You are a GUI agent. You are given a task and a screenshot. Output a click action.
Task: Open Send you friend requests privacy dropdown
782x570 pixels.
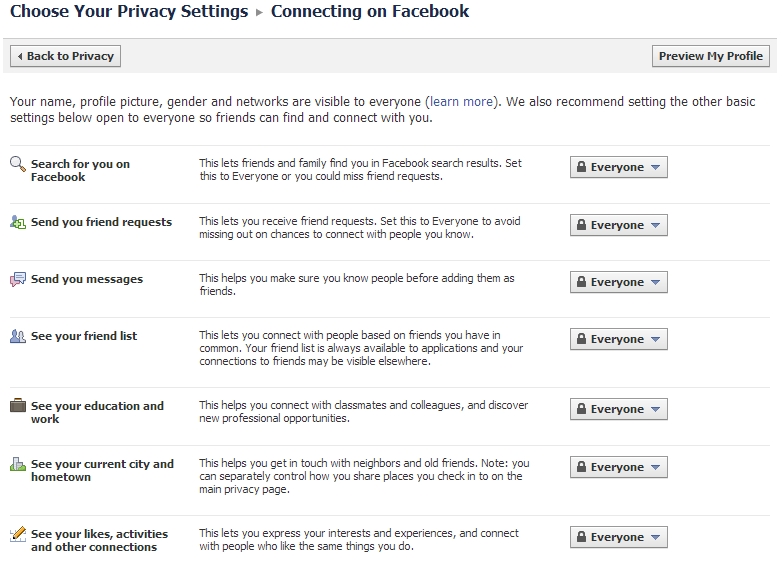pyautogui.click(x=618, y=225)
